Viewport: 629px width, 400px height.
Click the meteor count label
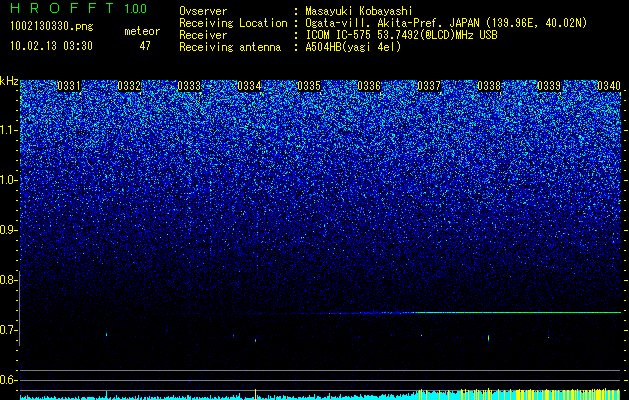click(x=142, y=31)
